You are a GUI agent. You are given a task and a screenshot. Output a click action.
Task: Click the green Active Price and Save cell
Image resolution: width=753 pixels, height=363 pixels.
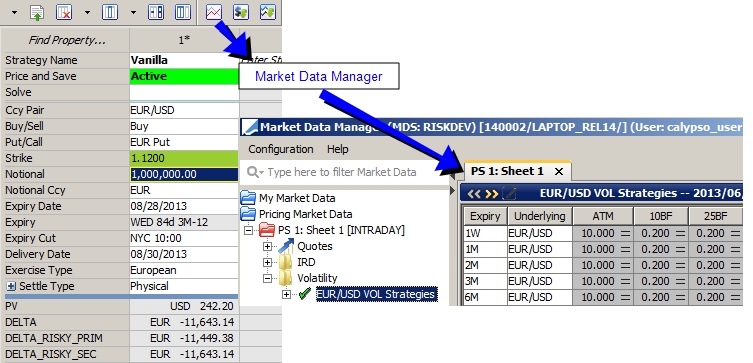coord(184,76)
